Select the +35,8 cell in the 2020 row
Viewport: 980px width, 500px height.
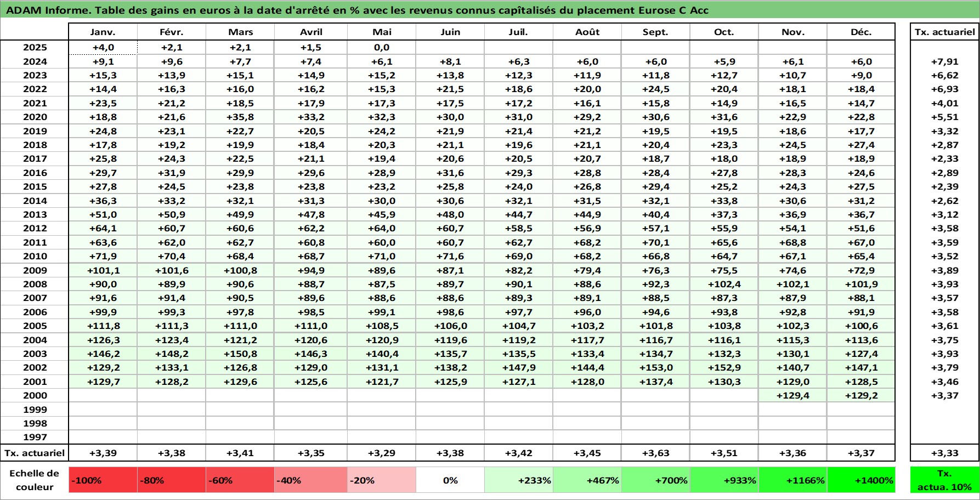pyautogui.click(x=240, y=117)
